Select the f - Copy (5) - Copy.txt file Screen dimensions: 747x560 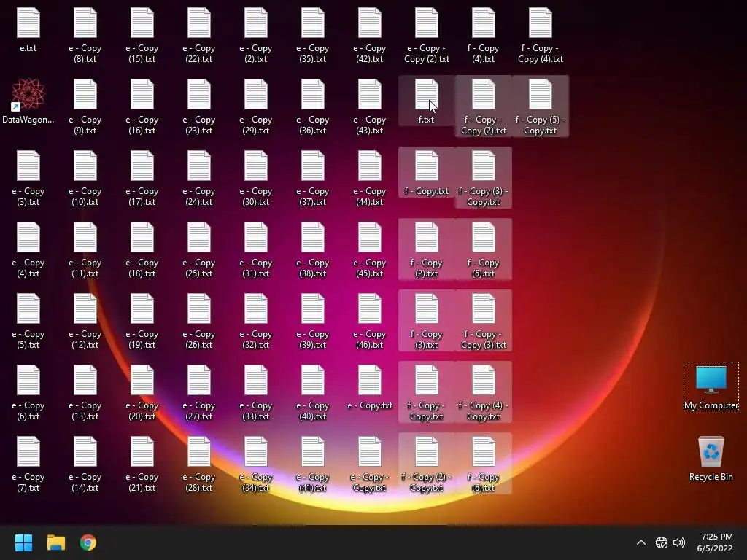pos(541,106)
